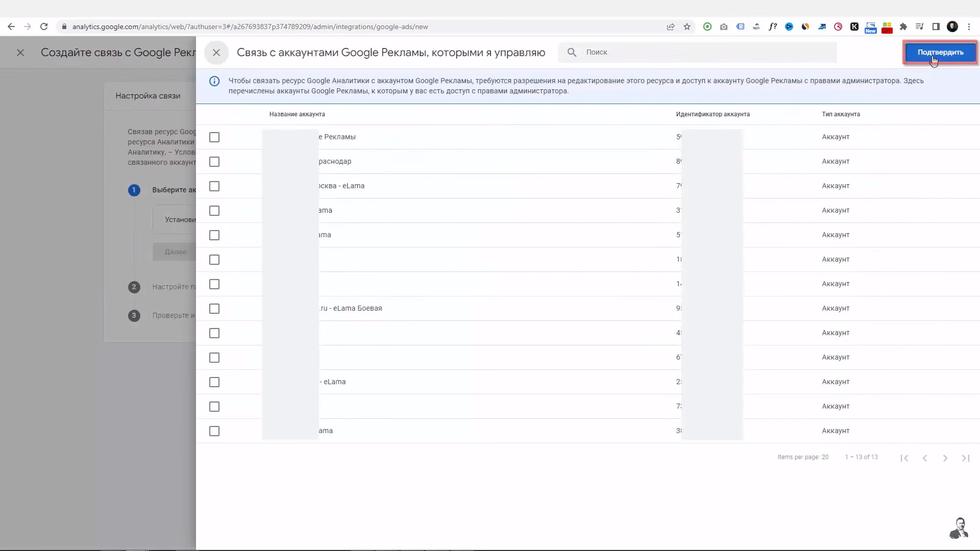Tick the checkbox of the fourth account row
The width and height of the screenshot is (980, 551).
pyautogui.click(x=214, y=211)
